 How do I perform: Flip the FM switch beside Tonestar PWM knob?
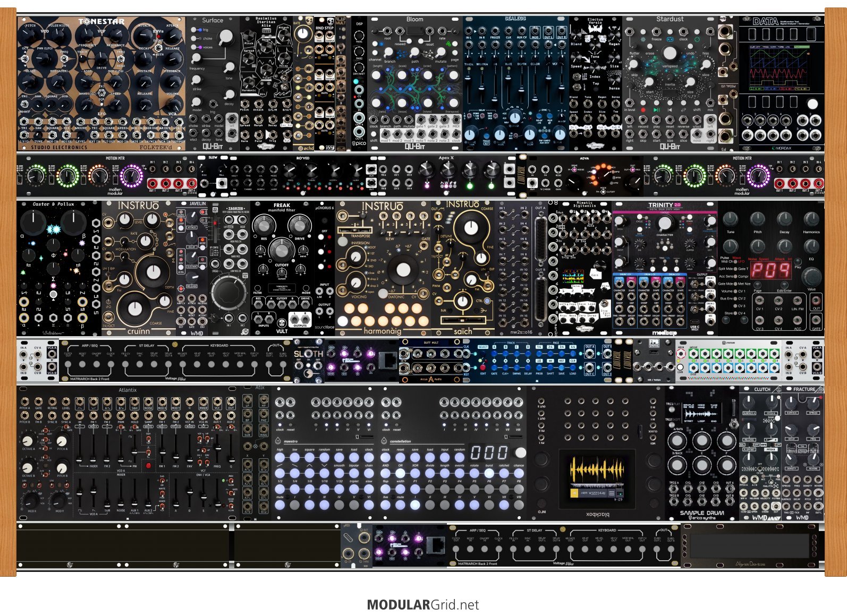point(64,58)
